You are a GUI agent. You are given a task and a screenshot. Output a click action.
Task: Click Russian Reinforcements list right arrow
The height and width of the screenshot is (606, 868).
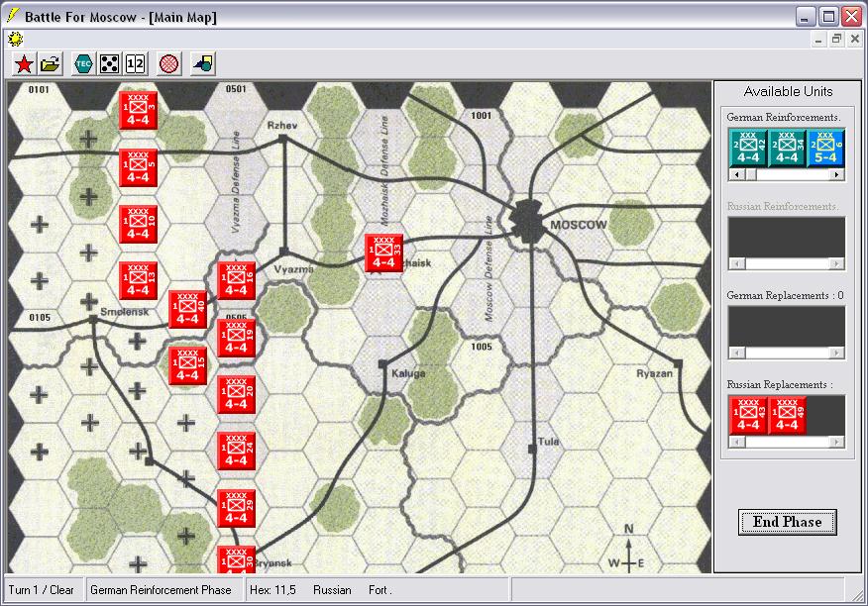coord(837,264)
